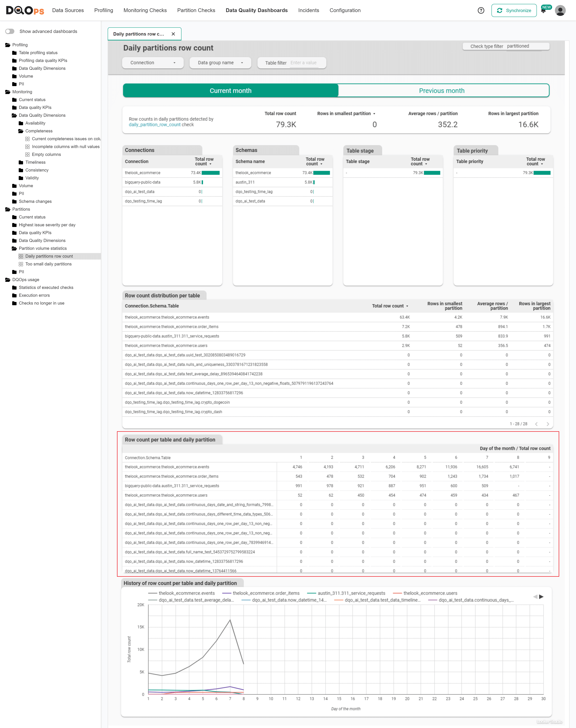The width and height of the screenshot is (576, 728).
Task: Collapse the DQOps usage folder
Action: (x=8, y=280)
